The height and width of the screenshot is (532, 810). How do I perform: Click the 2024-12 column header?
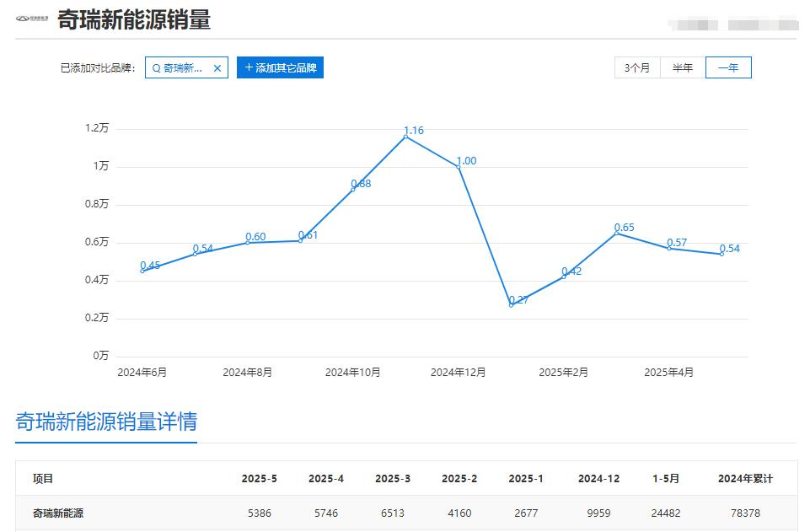(598, 479)
